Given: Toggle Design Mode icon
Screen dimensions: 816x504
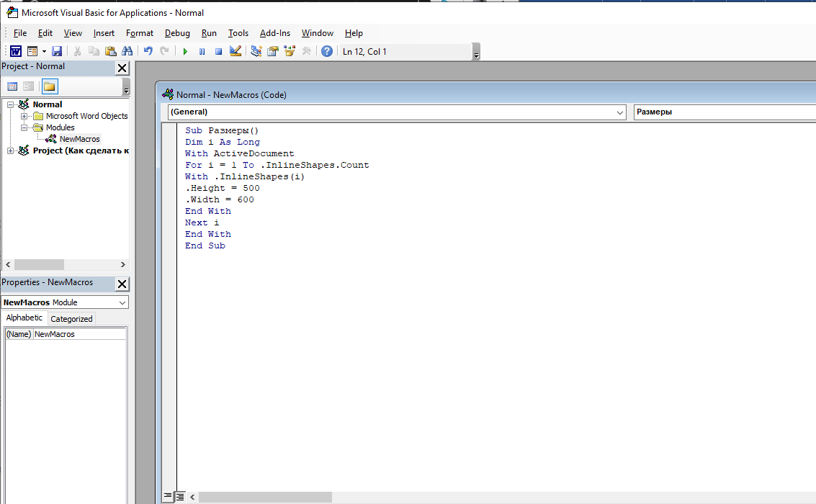Looking at the screenshot, I should (236, 51).
